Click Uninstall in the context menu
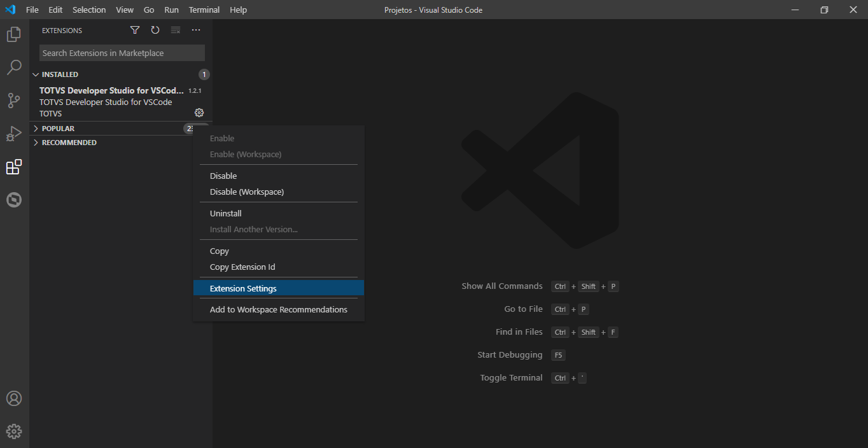 (x=225, y=213)
